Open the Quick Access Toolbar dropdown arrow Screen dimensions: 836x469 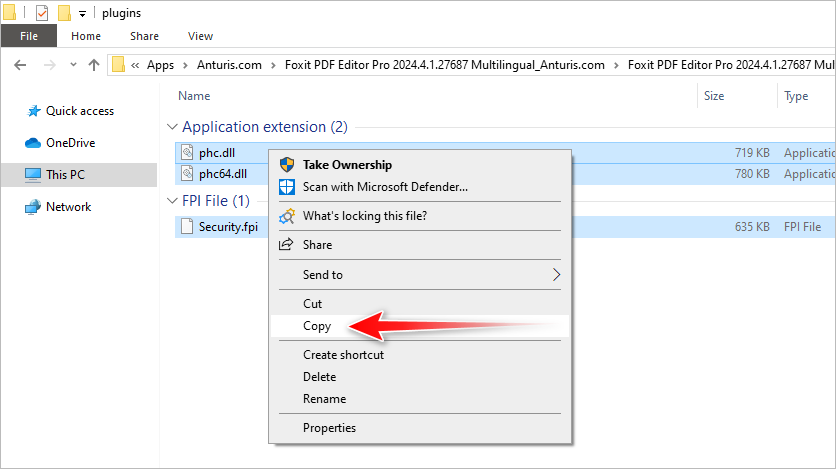[82, 14]
